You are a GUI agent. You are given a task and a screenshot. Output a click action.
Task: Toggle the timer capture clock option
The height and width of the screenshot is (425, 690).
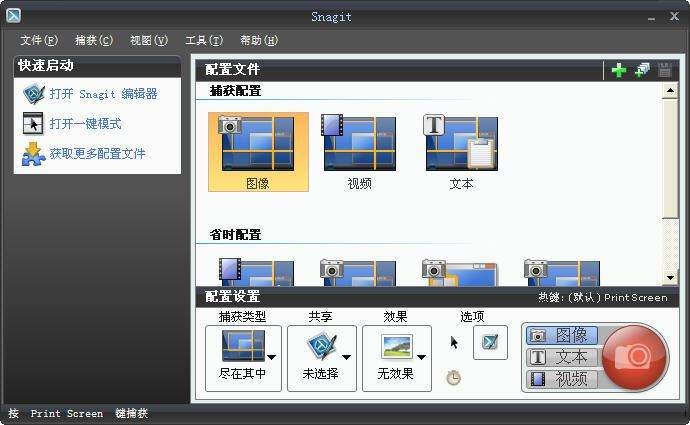[x=454, y=378]
